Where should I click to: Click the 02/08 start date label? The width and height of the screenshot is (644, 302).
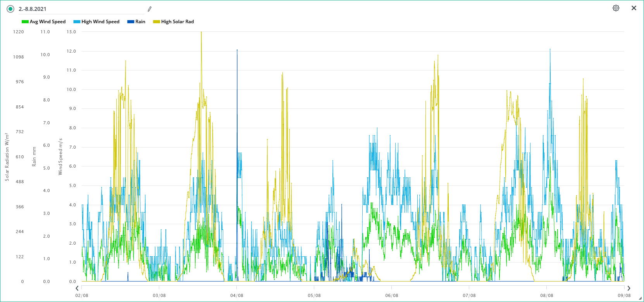coord(82,295)
